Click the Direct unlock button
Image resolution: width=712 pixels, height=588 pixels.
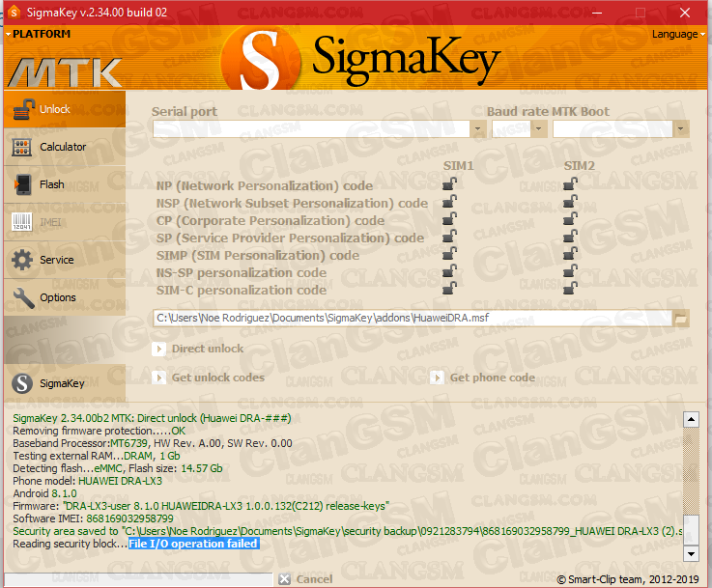point(198,349)
